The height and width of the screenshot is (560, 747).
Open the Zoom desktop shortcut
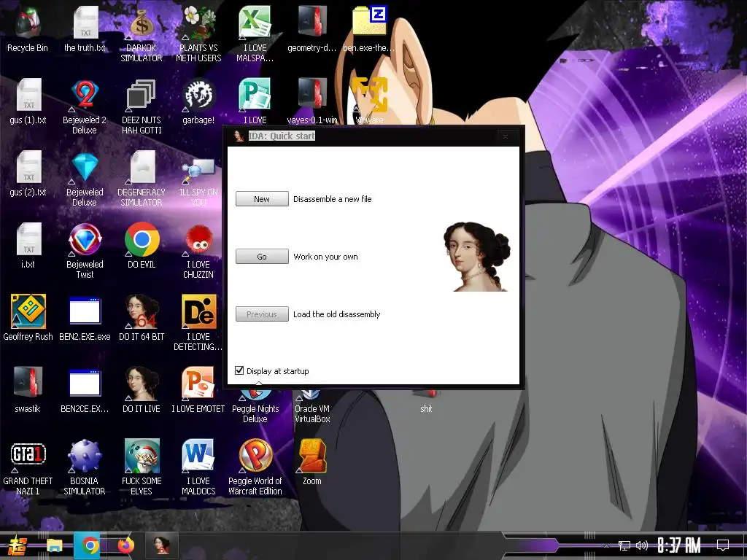(312, 456)
